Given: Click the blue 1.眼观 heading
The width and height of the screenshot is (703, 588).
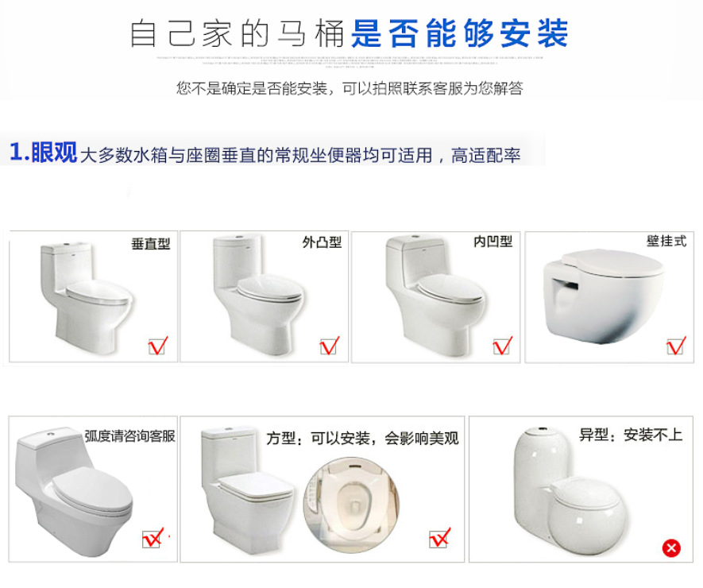Looking at the screenshot, I should pos(43,152).
